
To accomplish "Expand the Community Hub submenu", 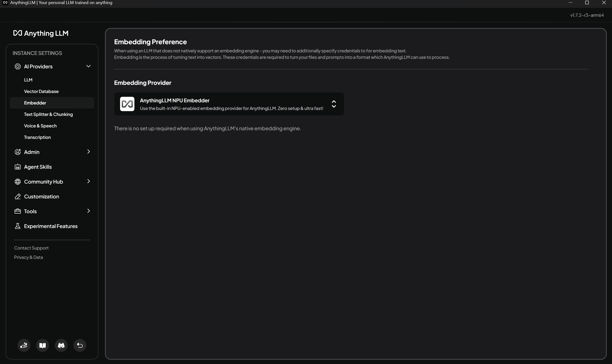I will click(88, 181).
